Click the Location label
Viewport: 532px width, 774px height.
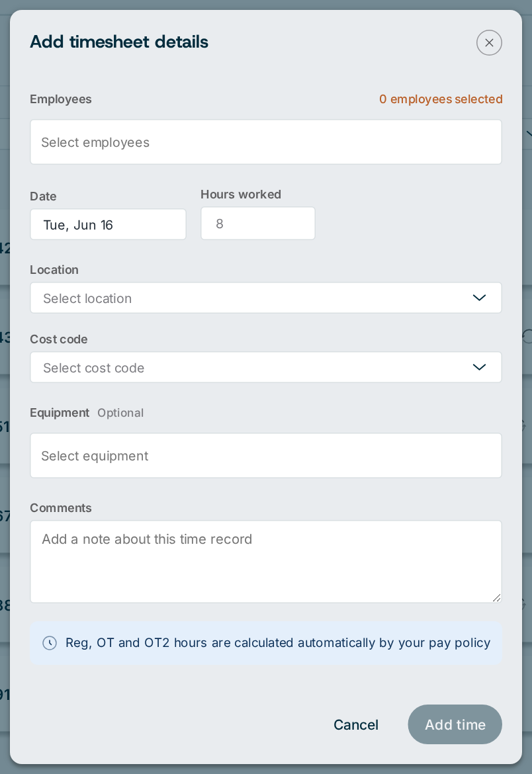point(54,269)
